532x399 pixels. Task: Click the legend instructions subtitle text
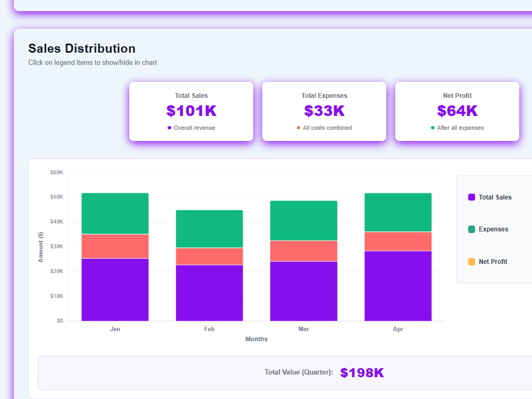click(93, 62)
